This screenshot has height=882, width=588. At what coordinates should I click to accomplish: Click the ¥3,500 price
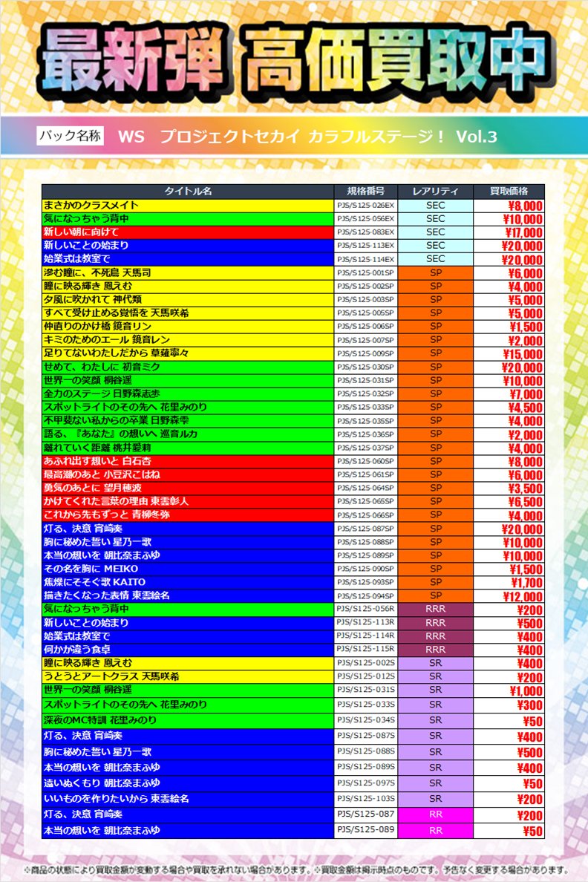526,489
